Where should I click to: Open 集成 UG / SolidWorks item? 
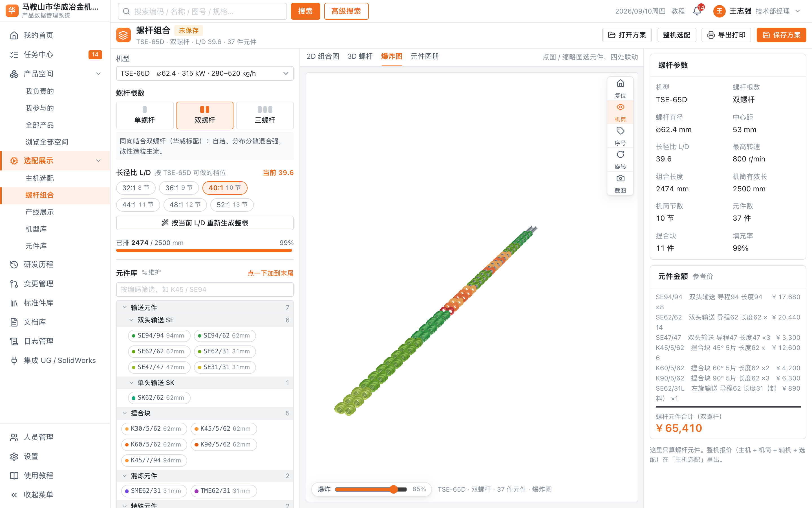click(x=55, y=360)
